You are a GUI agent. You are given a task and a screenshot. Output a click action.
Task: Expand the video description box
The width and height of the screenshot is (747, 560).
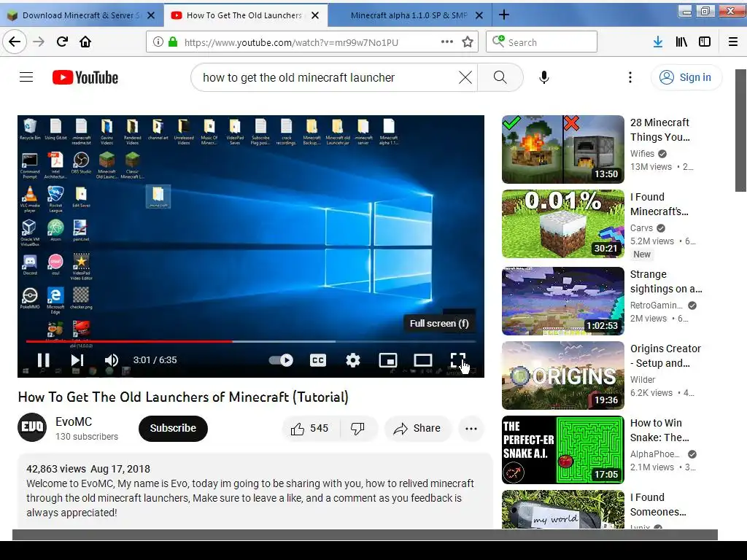[x=255, y=491]
